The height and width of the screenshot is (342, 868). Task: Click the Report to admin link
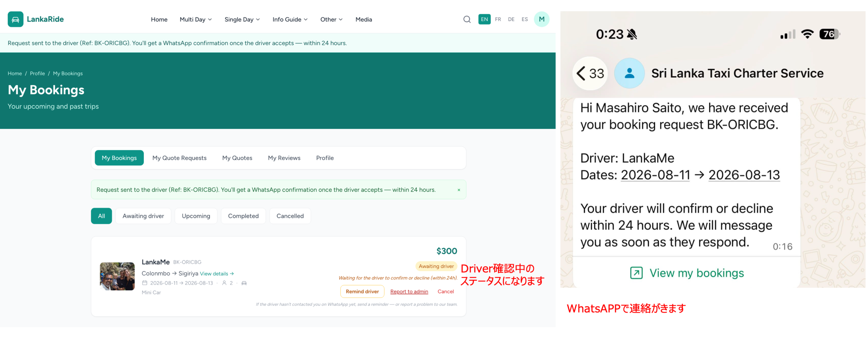coord(409,292)
